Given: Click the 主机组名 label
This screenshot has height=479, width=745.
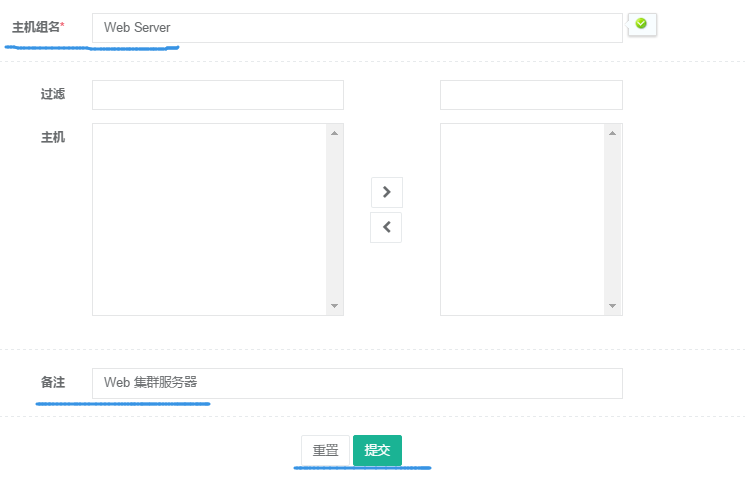Looking at the screenshot, I should click(38, 27).
